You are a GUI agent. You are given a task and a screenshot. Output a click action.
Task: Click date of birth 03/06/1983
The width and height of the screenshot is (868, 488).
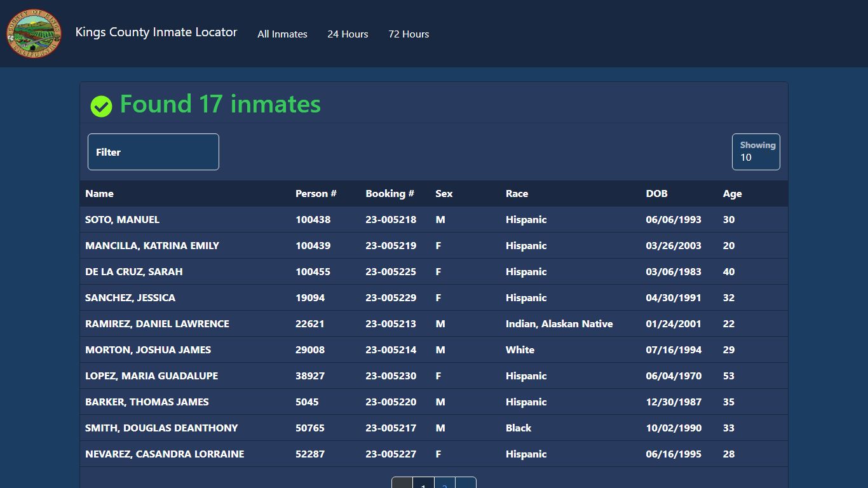coord(674,272)
